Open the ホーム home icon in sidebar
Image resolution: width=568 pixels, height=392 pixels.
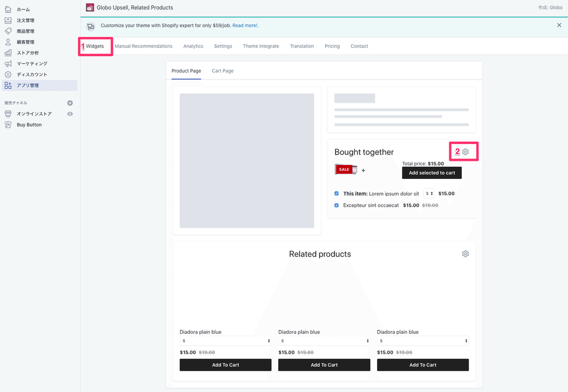click(8, 9)
